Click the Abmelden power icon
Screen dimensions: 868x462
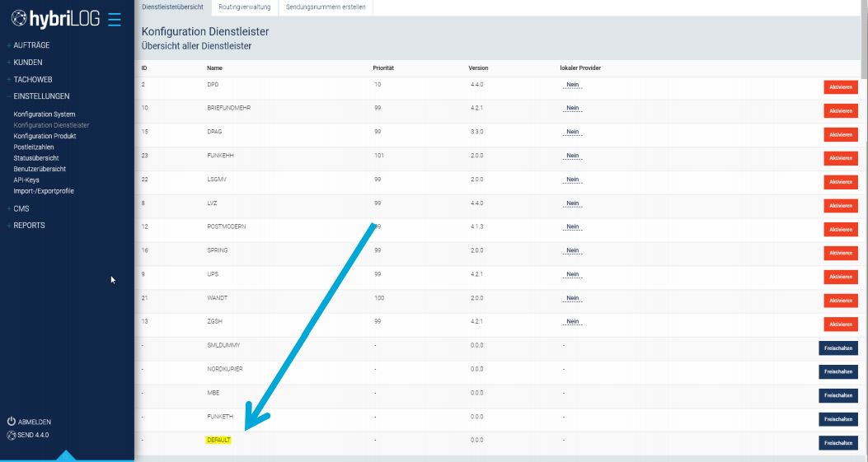point(11,421)
